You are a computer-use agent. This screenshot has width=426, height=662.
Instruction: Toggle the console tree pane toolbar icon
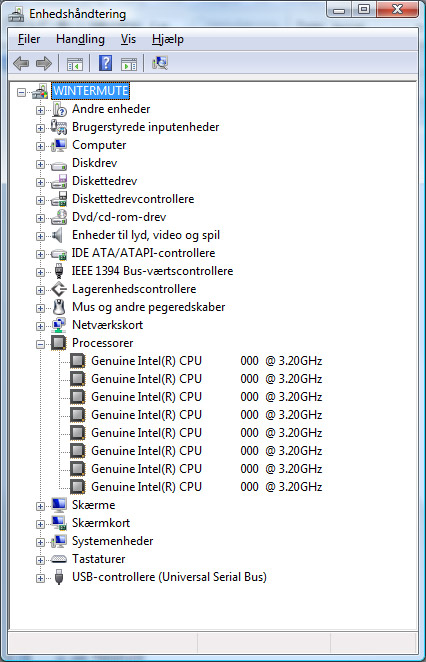[75, 64]
